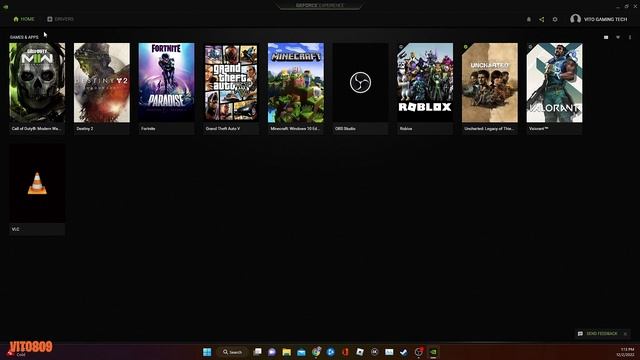Open the games filter dropdown
The image size is (640, 360).
[618, 37]
